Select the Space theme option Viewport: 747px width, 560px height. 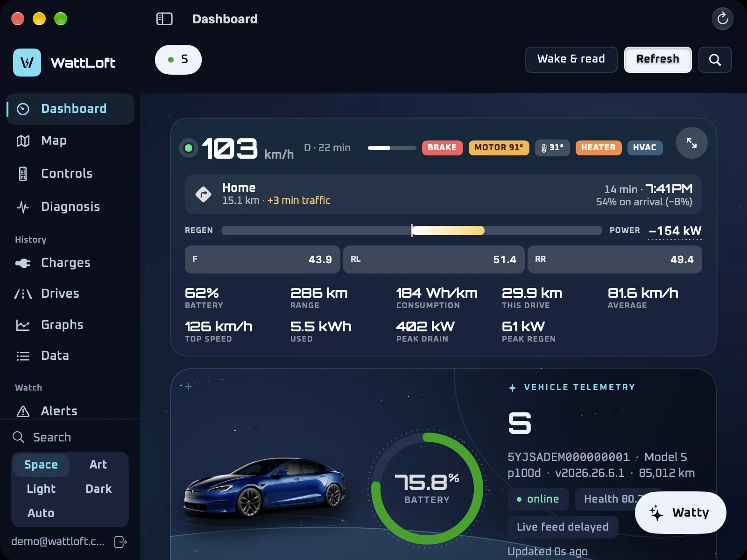click(41, 465)
